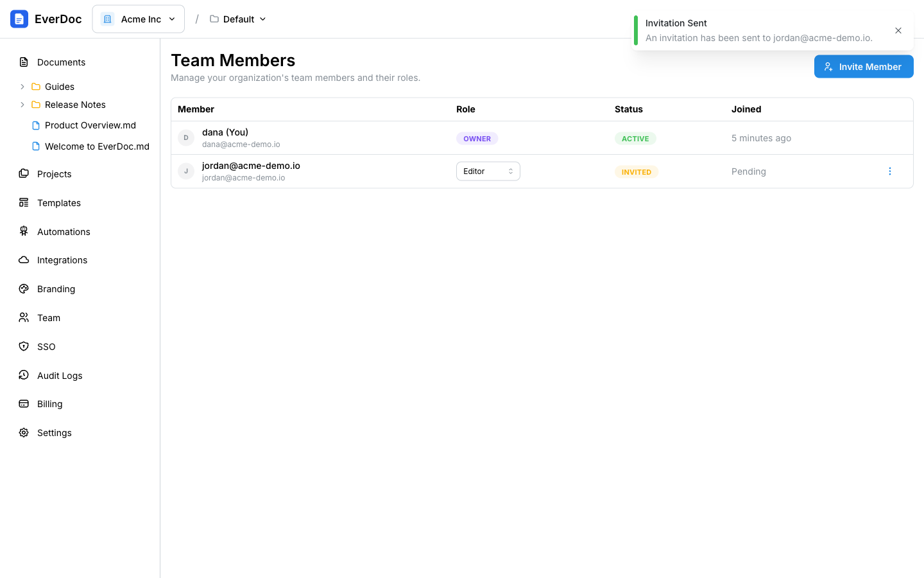Open Branding page
The height and width of the screenshot is (578, 924).
point(56,289)
